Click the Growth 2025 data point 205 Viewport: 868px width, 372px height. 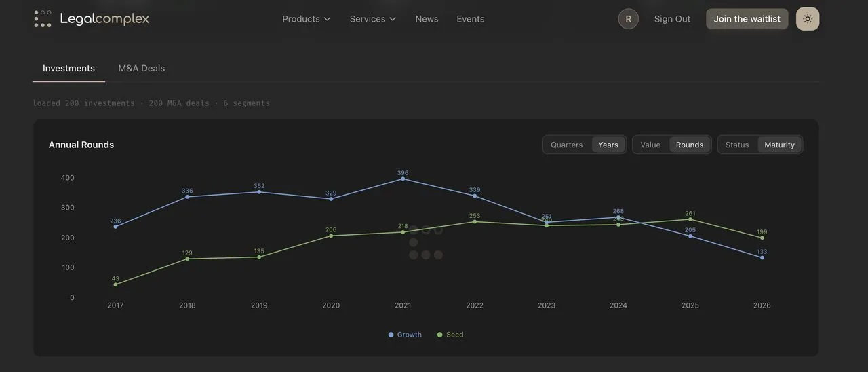[x=690, y=236]
